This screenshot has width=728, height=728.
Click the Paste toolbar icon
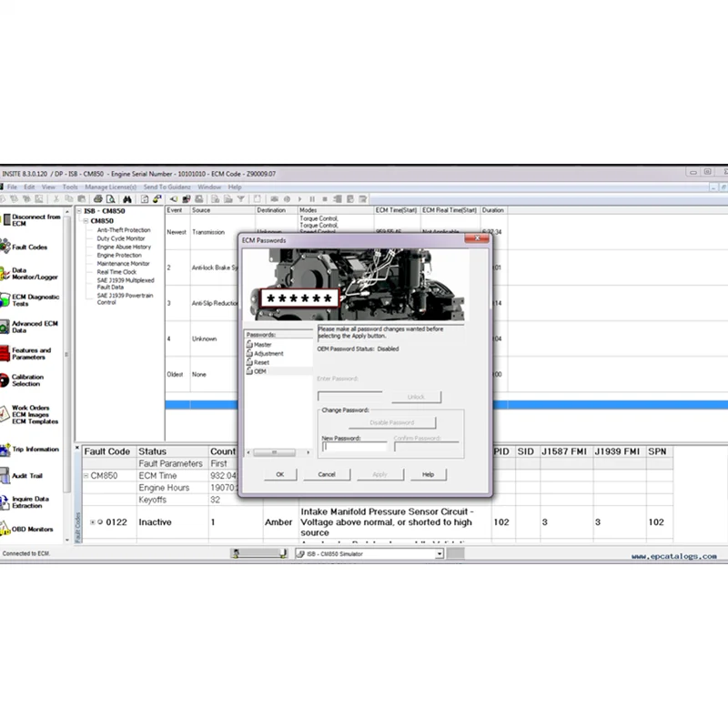[81, 199]
